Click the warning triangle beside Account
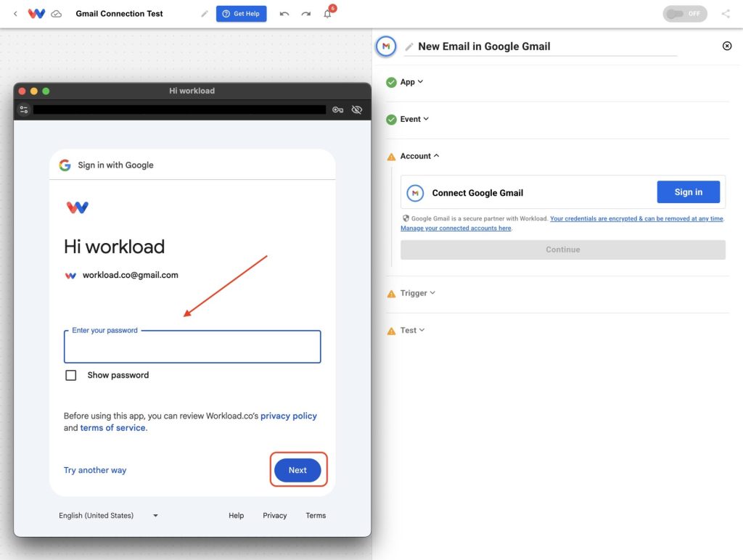Viewport: 743px width, 560px height. click(x=391, y=157)
